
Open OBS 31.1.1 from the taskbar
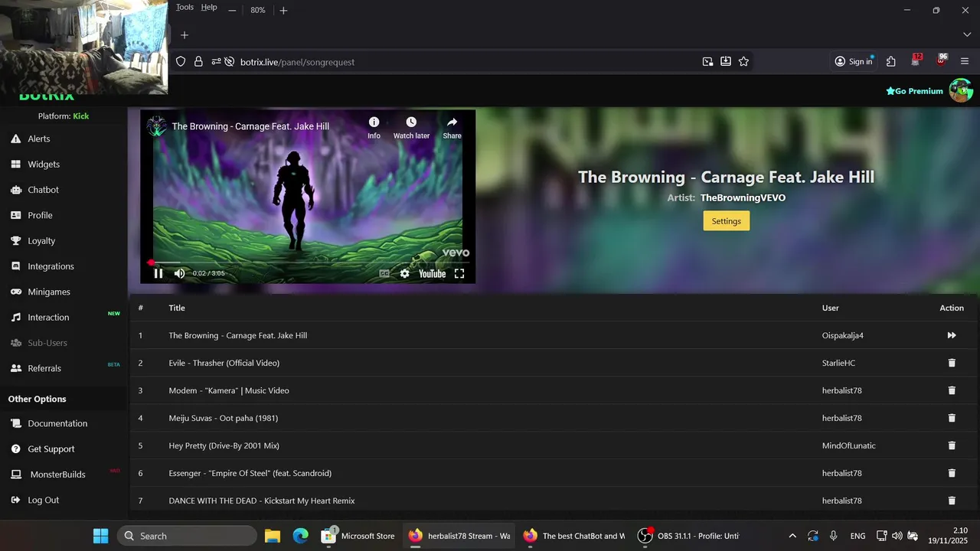(x=689, y=536)
